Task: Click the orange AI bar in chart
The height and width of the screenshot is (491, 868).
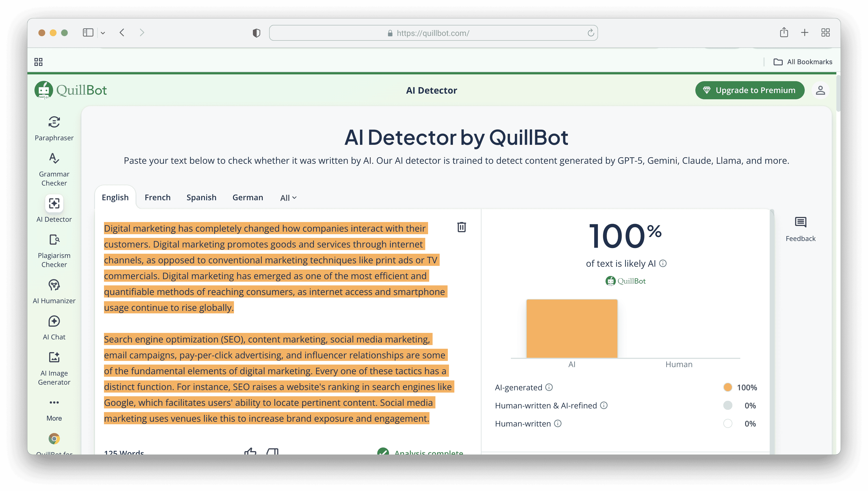Action: pyautogui.click(x=572, y=328)
